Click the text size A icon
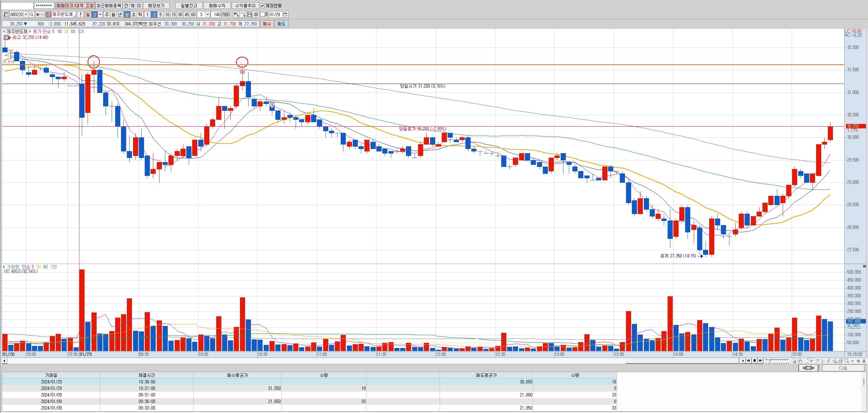The height and width of the screenshot is (413, 868). (x=864, y=361)
